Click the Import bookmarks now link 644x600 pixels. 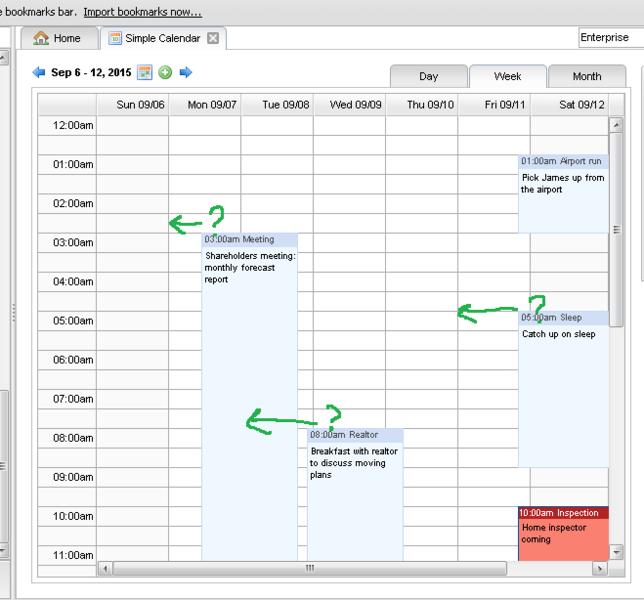(142, 13)
